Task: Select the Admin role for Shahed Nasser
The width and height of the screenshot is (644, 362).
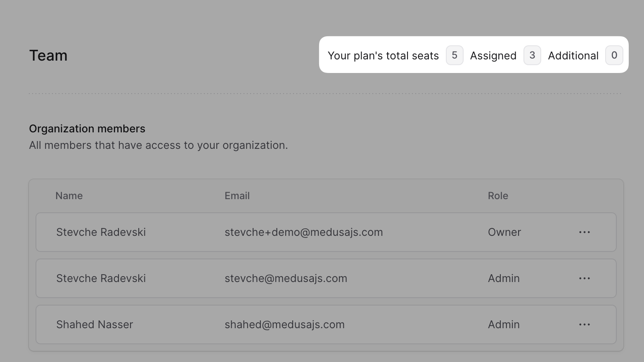Action: pyautogui.click(x=503, y=324)
